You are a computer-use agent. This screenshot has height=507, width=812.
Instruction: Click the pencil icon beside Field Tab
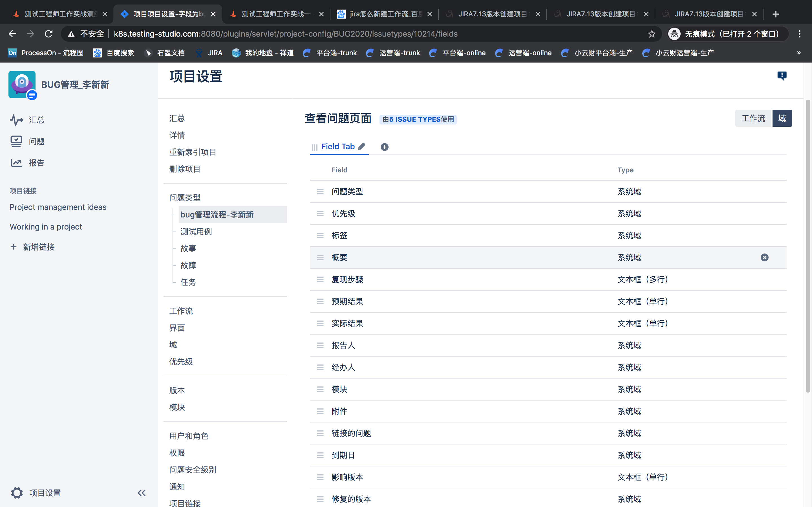click(x=361, y=146)
